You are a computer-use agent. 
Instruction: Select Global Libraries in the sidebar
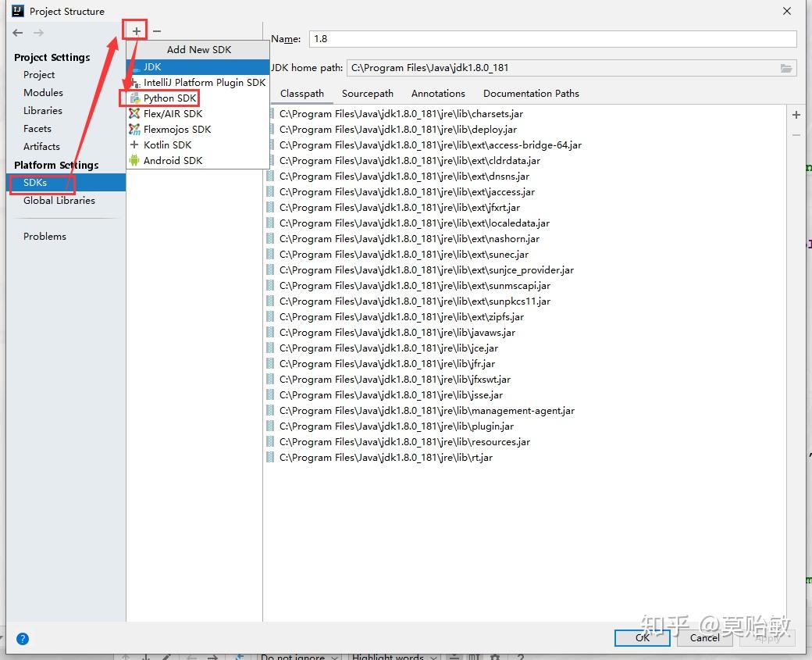[x=59, y=201]
